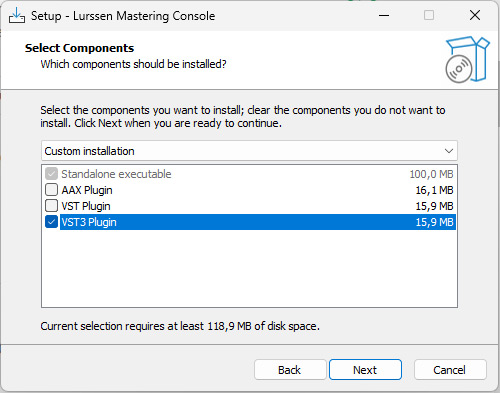Viewport: 500px width, 393px height.
Task: Enable the AAX Plugin checkbox
Action: [x=51, y=190]
